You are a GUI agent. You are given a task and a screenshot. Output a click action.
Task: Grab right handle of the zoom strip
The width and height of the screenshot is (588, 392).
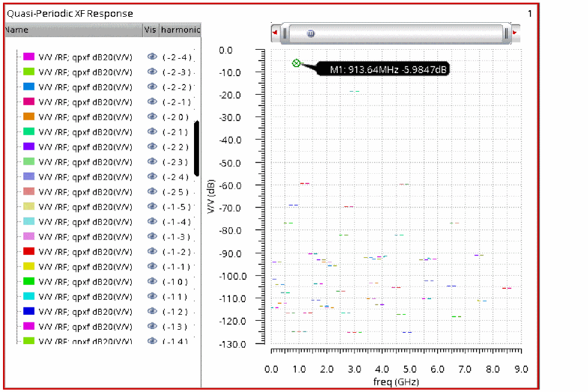(x=506, y=34)
